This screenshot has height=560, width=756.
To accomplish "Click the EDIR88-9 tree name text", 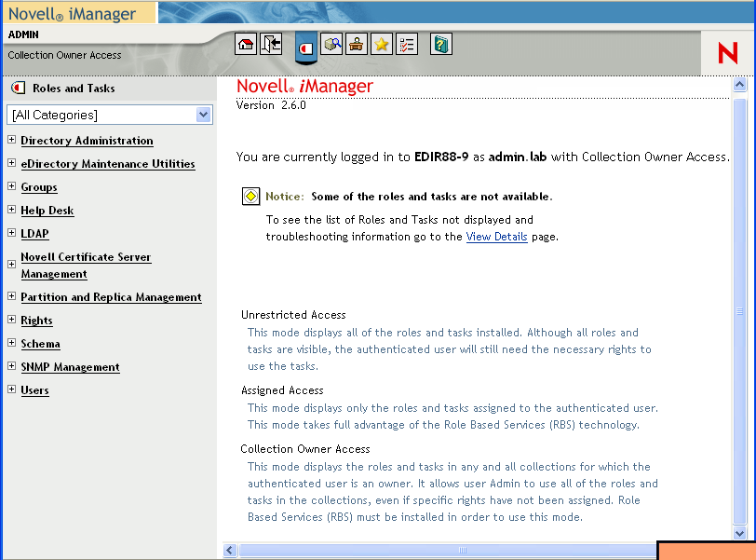I will 441,157.
